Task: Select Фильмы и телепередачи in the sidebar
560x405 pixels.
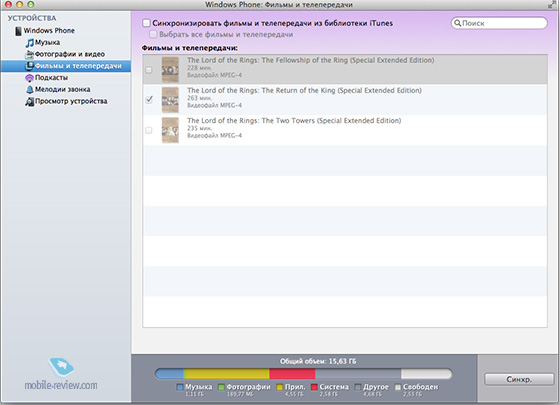Action: click(x=66, y=66)
